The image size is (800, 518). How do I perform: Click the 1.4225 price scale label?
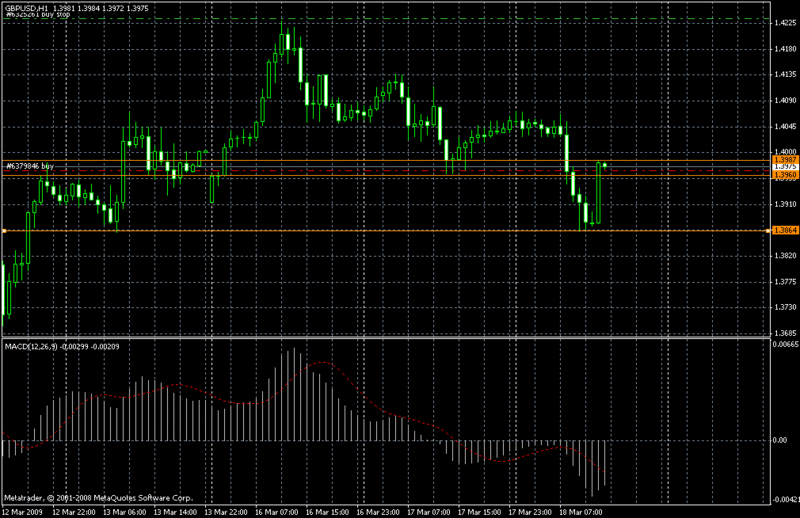(783, 21)
